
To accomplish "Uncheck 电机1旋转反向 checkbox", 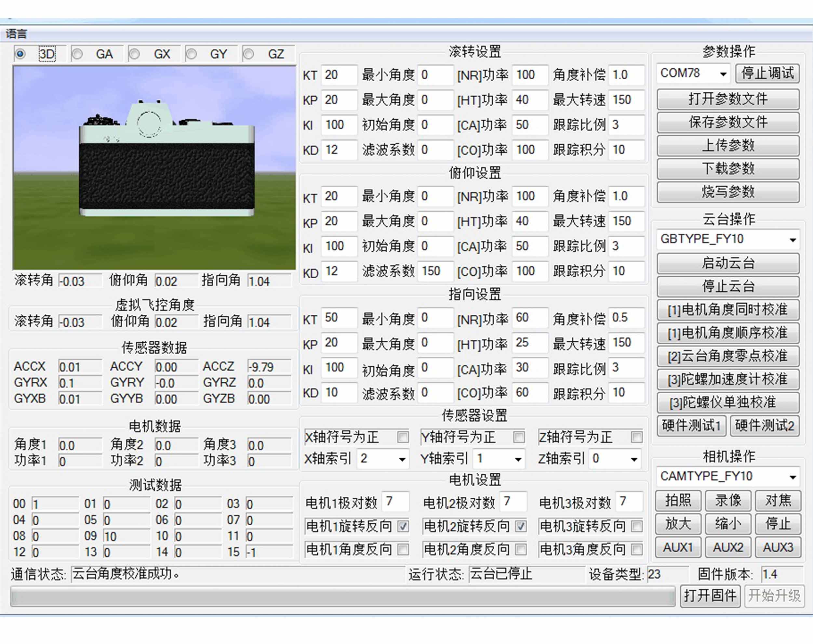I will pos(403,526).
